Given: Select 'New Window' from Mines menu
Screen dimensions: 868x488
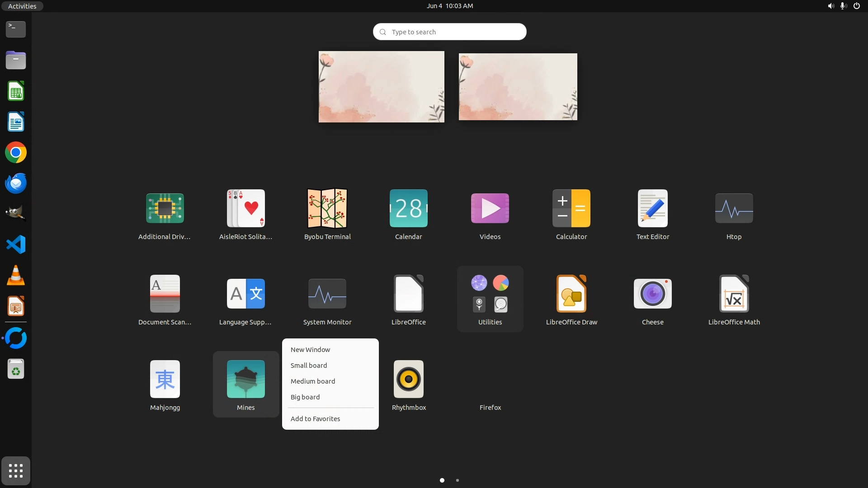Looking at the screenshot, I should point(310,350).
